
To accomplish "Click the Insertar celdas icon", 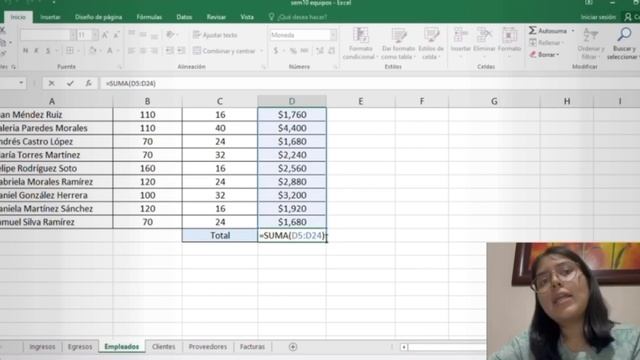I will [x=460, y=35].
